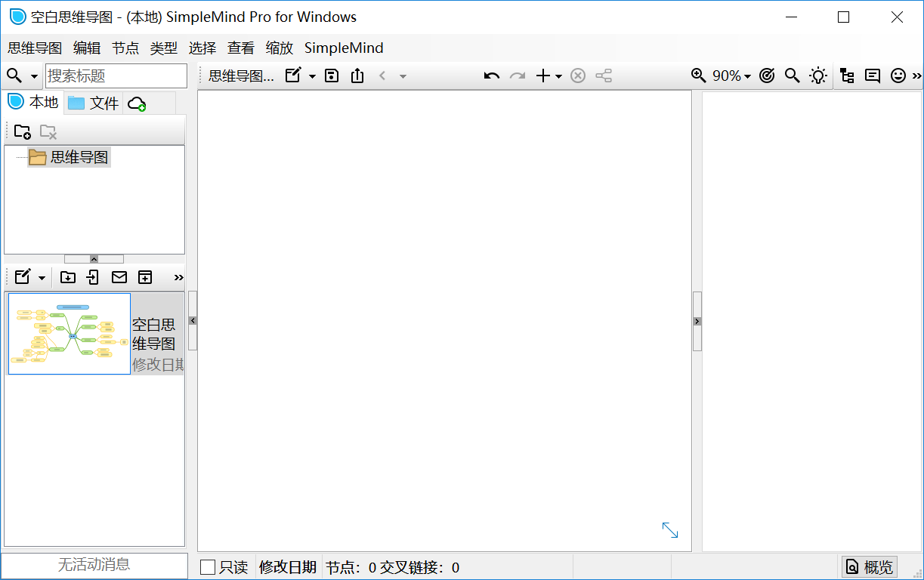Open the 查看 menu
Image resolution: width=924 pixels, height=580 pixels.
pos(241,48)
